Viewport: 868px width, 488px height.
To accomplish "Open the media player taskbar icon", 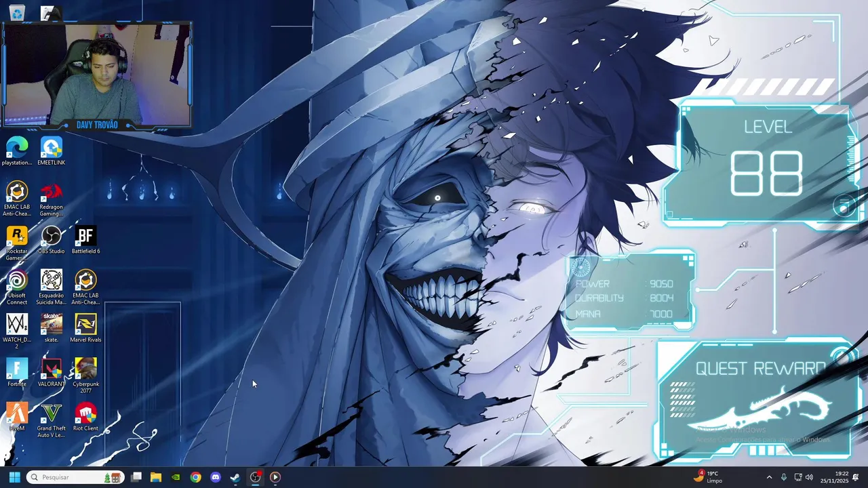I will click(275, 477).
